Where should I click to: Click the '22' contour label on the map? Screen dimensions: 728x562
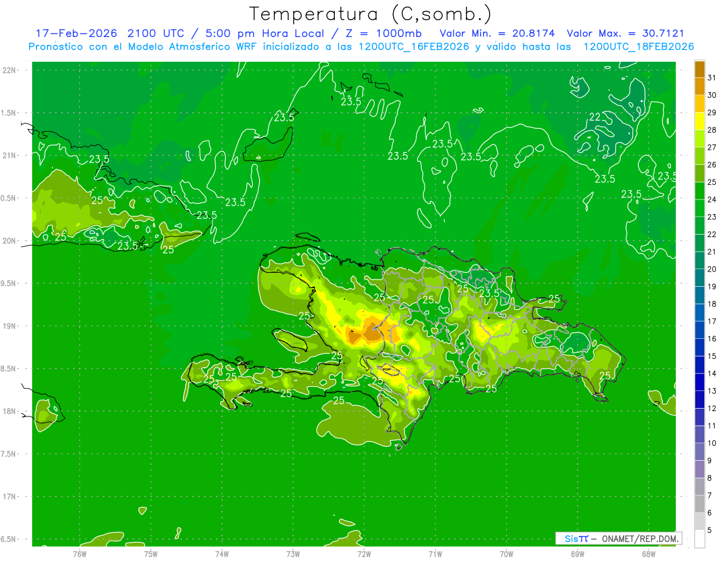[596, 117]
